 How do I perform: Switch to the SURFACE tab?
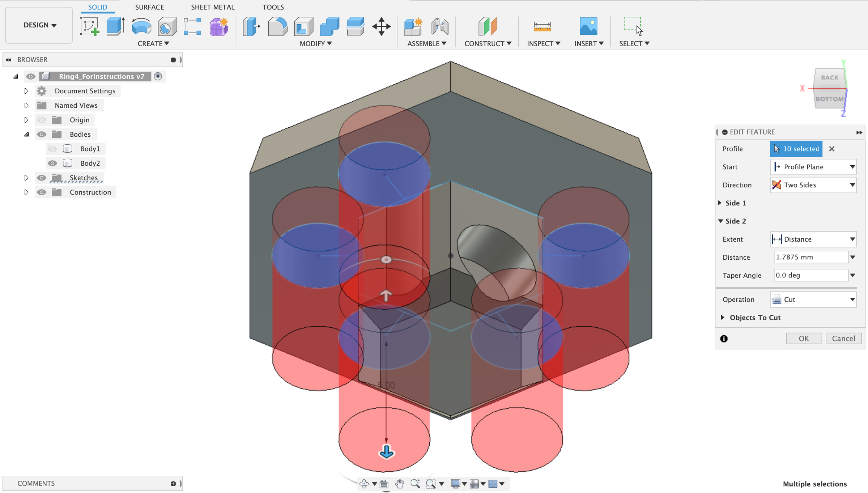click(149, 7)
